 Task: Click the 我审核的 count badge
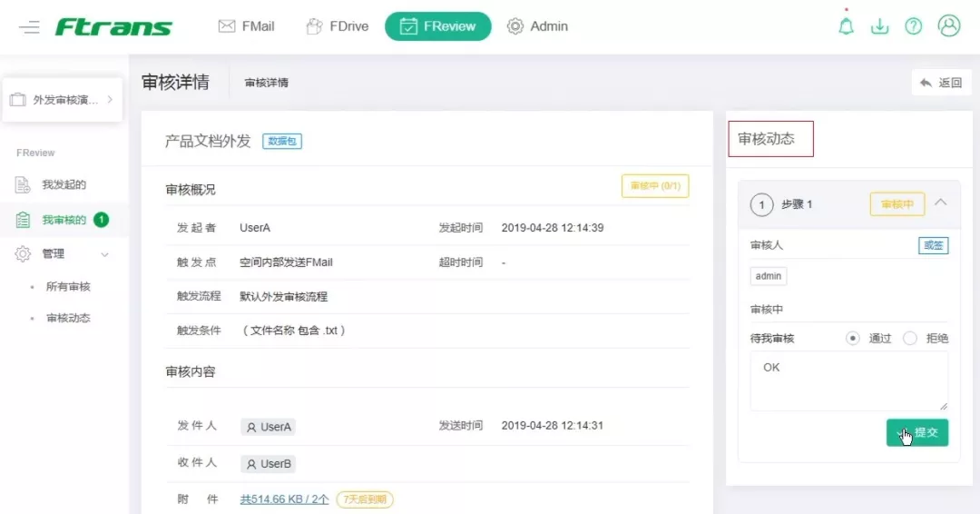tap(102, 220)
